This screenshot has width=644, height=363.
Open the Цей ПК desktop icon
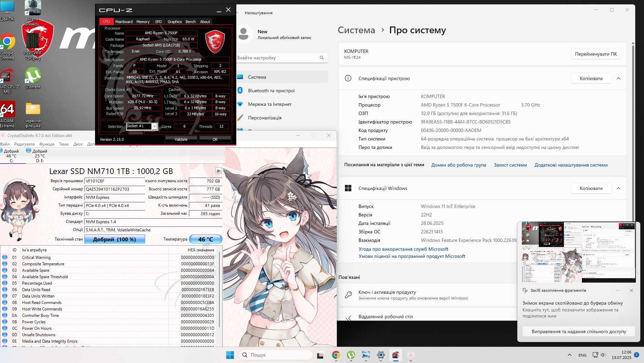(7, 11)
